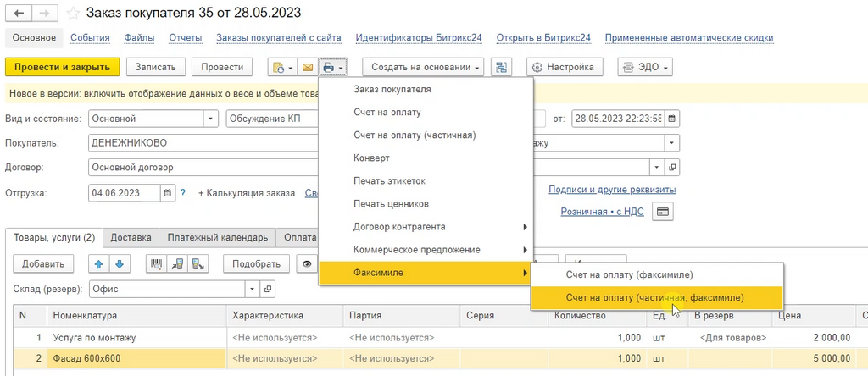Click Подписи и другие реквизиты link
Viewport: 868px width, 376px height.
coord(612,190)
